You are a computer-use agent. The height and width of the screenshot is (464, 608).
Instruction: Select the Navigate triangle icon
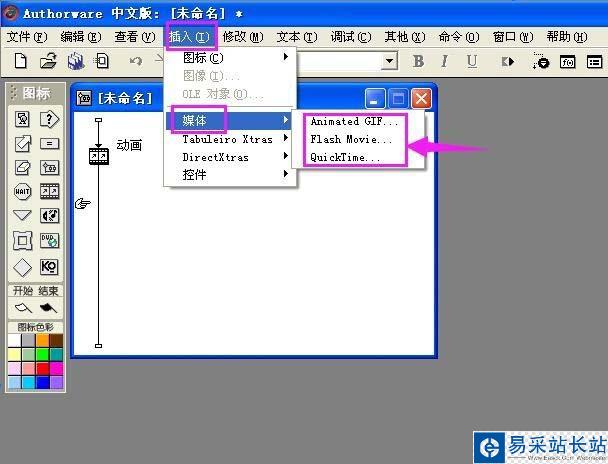click(22, 215)
